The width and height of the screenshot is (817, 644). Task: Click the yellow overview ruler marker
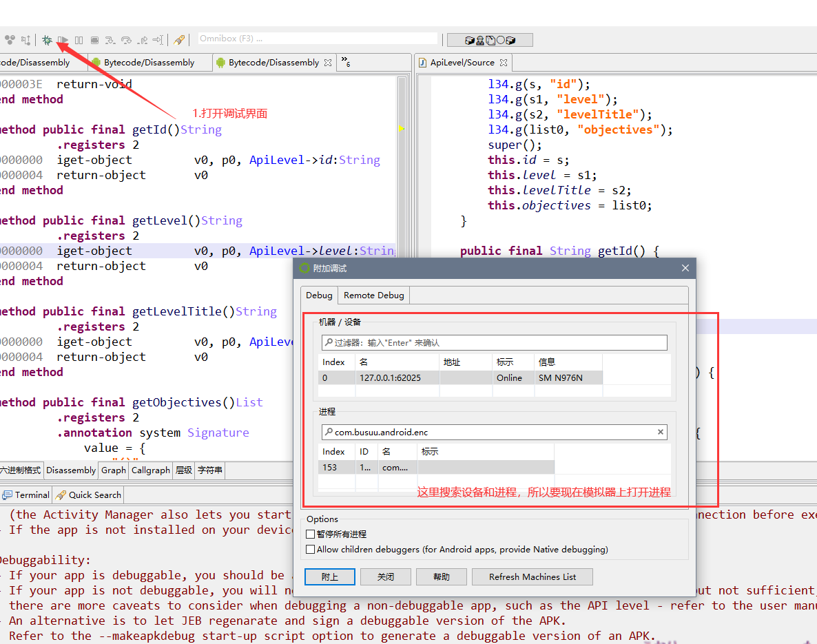(x=401, y=128)
